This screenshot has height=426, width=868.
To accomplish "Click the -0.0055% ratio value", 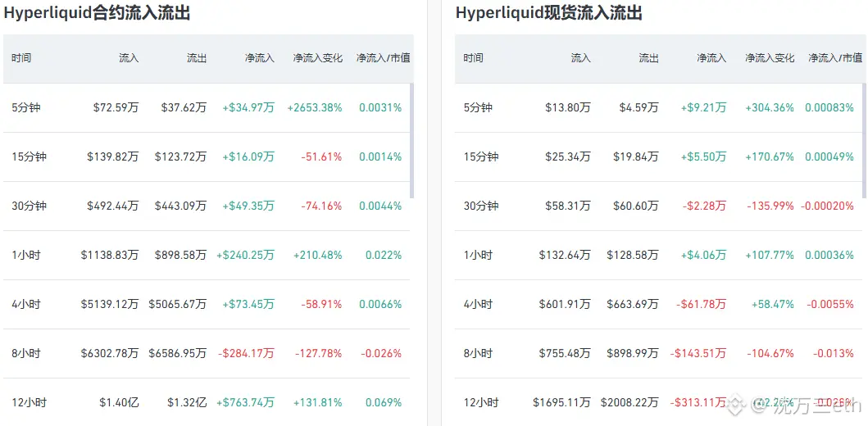I will click(830, 304).
